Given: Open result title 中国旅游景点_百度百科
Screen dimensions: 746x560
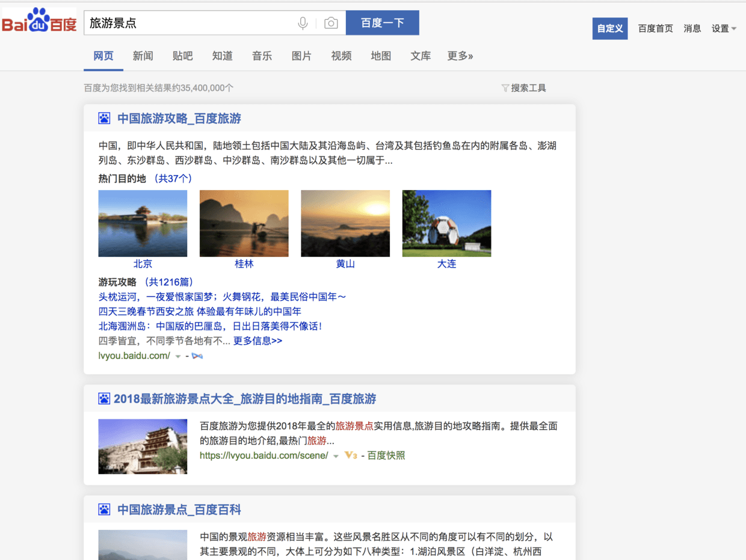Looking at the screenshot, I should click(179, 510).
